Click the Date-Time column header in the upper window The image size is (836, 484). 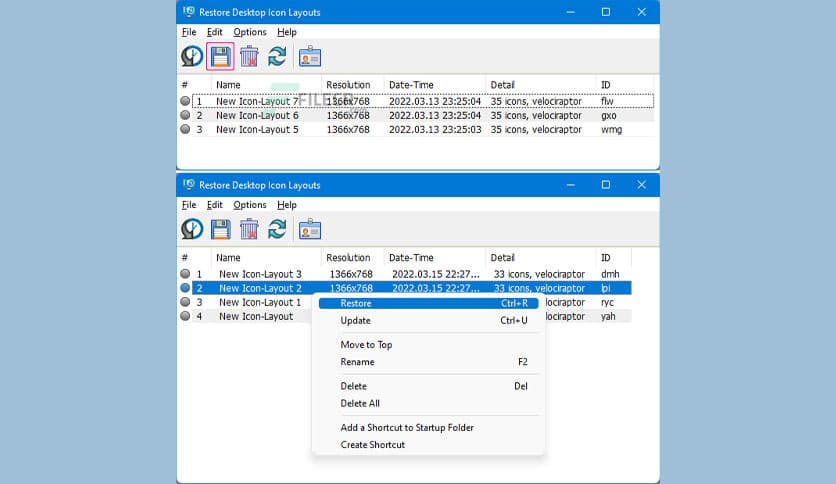point(411,85)
